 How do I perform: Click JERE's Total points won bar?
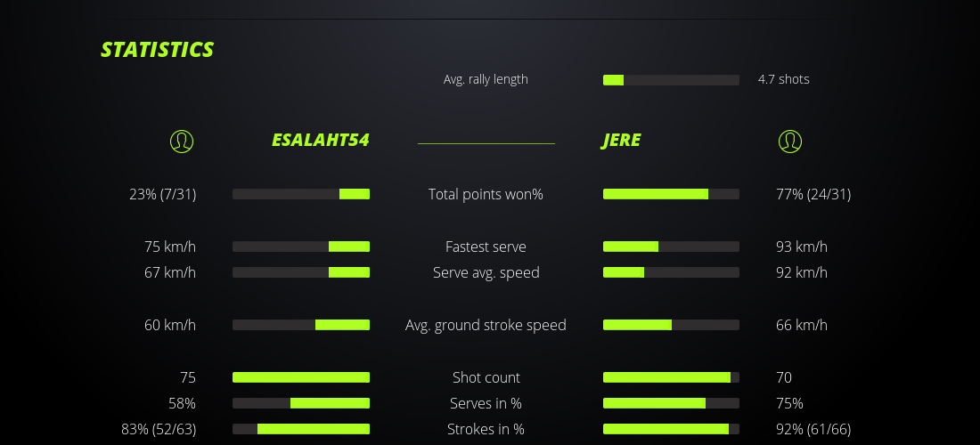[x=671, y=194]
